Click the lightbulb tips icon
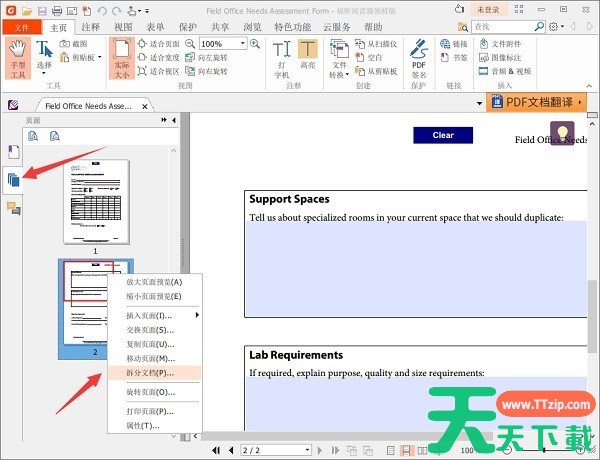Screen dimensions: 600x460 (562, 133)
